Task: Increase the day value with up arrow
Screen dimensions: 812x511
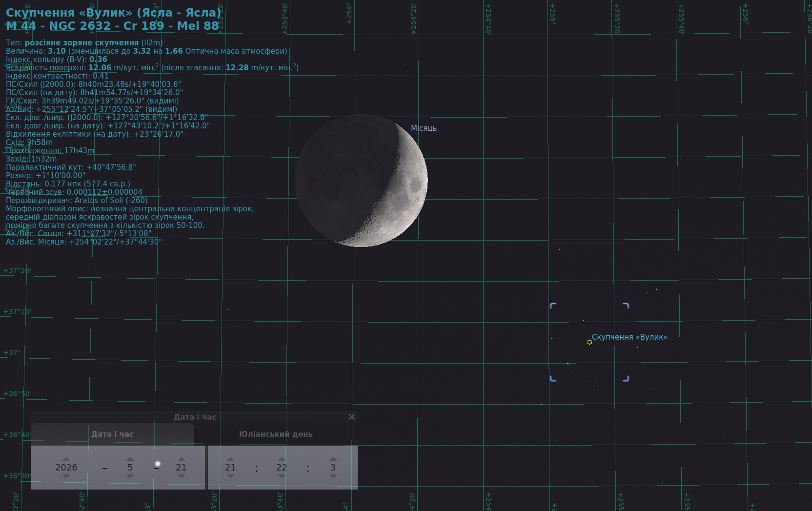Action: coord(181,459)
